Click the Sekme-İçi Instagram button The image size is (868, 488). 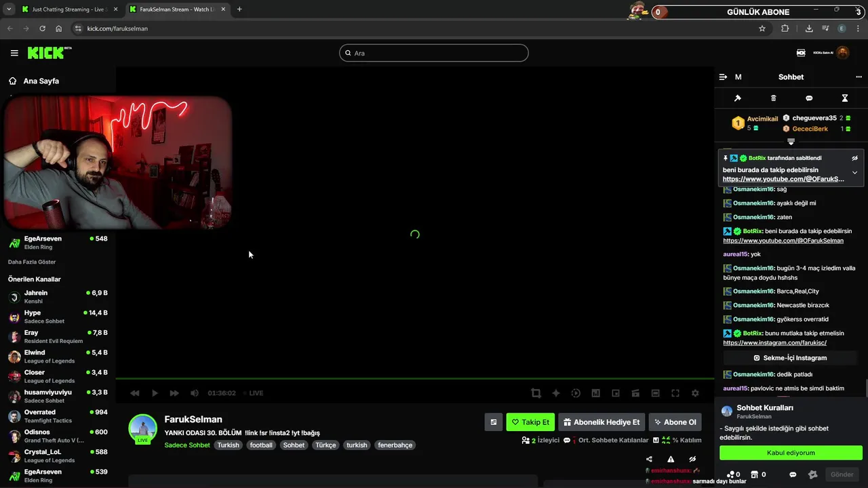(791, 358)
